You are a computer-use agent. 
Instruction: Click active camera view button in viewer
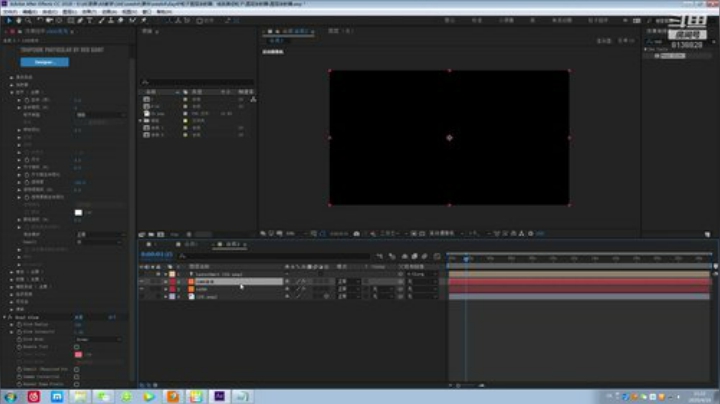coord(441,234)
